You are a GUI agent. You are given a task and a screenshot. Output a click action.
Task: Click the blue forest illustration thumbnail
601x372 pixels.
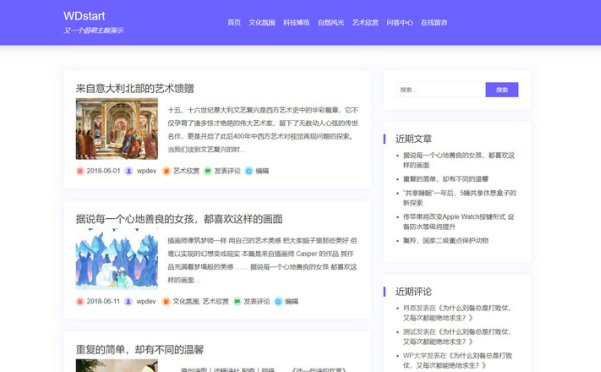tap(117, 259)
